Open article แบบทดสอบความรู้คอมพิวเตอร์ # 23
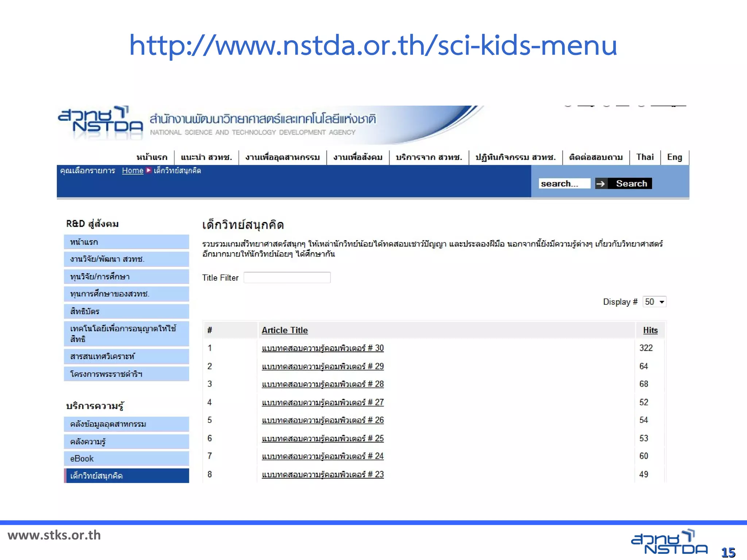The height and width of the screenshot is (560, 747). coord(323,474)
